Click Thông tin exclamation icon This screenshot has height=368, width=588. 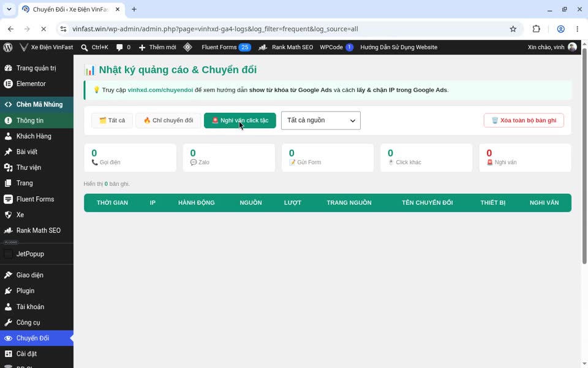[8, 121]
